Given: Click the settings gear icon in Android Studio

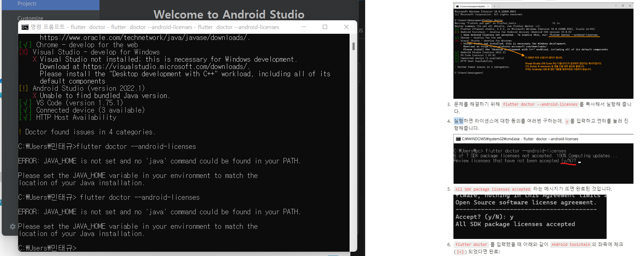Looking at the screenshot, I should tap(13, 227).
